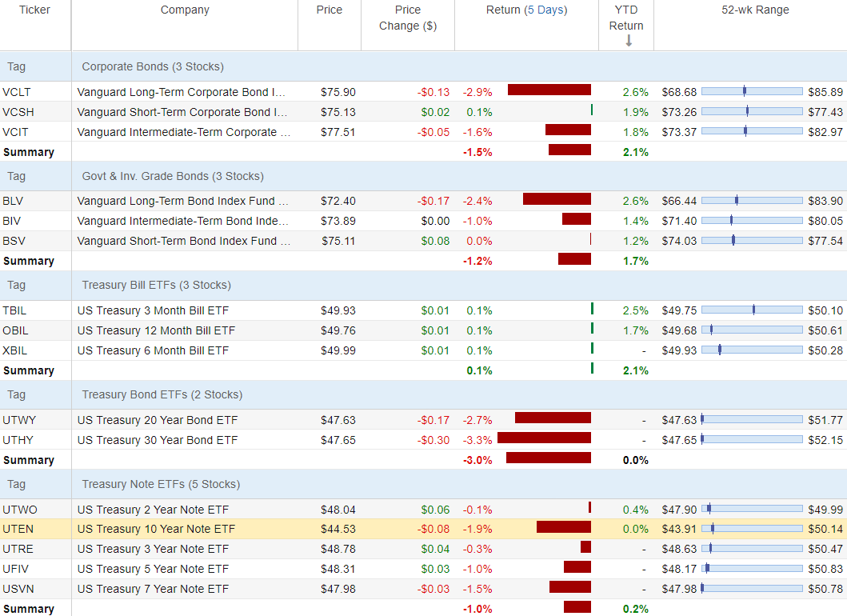Click the BLV ticker

pyautogui.click(x=13, y=201)
